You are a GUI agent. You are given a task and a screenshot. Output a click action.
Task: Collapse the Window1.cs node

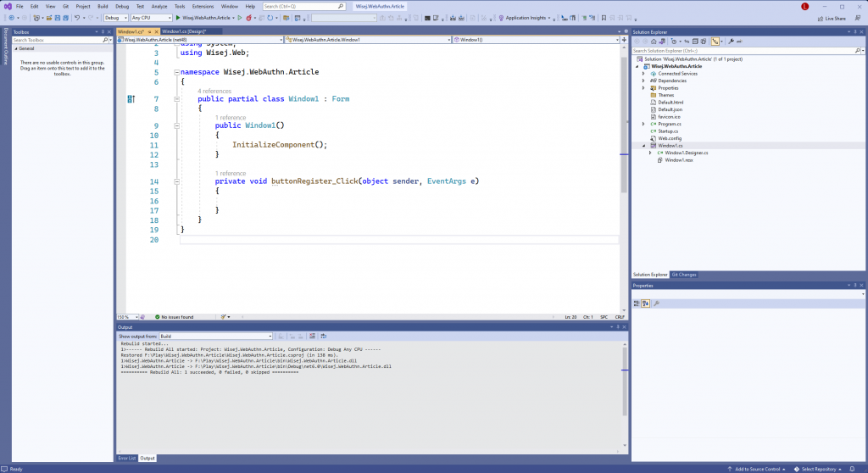pos(643,146)
